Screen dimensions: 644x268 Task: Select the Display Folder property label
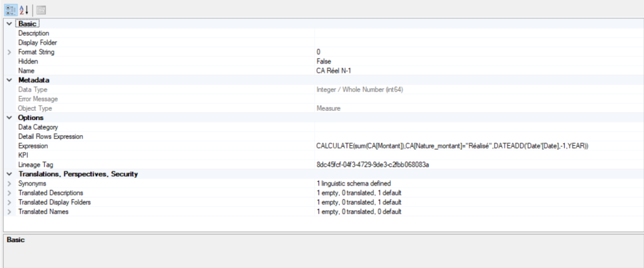37,43
